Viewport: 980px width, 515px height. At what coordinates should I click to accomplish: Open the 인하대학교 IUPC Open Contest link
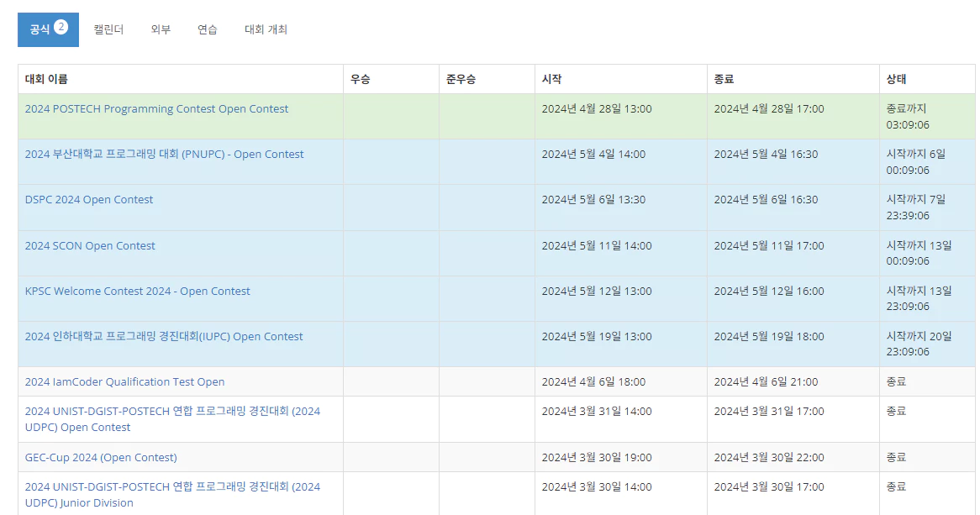coord(164,336)
